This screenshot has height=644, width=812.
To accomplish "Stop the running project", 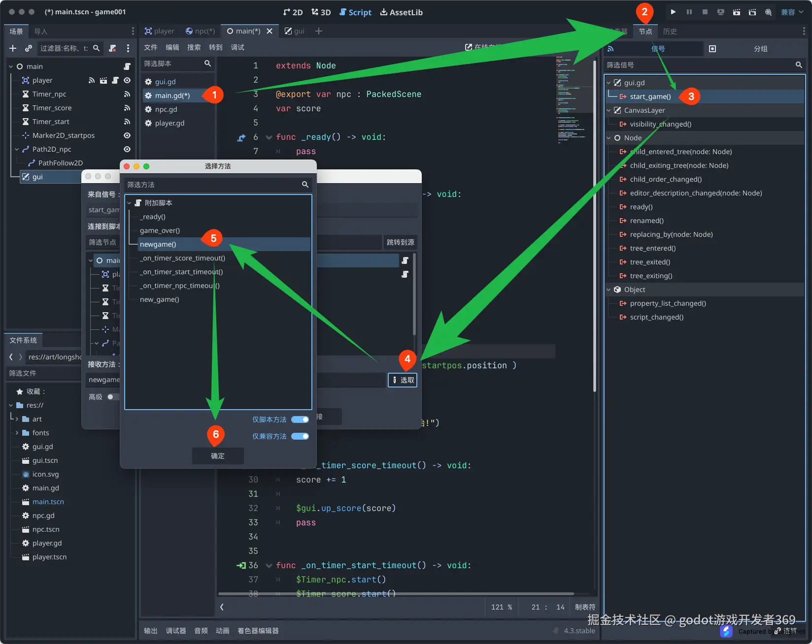I will 705,12.
